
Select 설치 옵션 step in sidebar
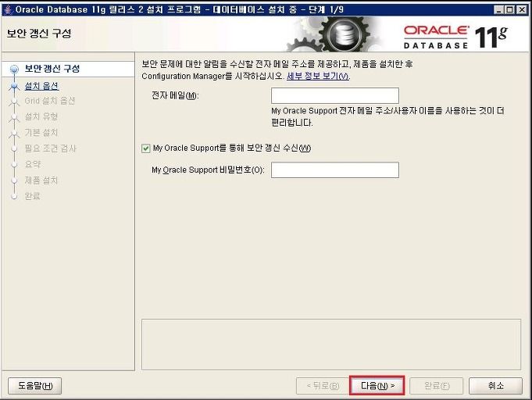pos(41,86)
